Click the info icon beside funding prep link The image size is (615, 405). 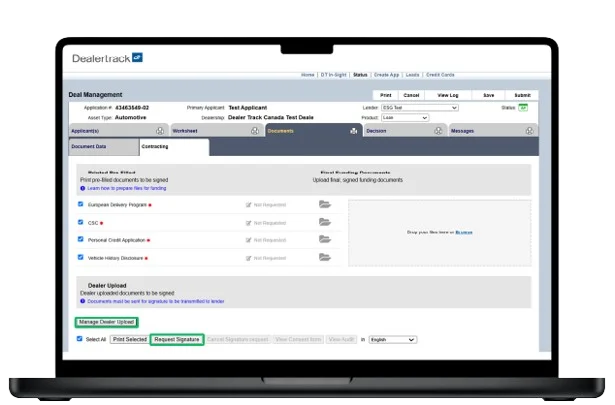82,187
